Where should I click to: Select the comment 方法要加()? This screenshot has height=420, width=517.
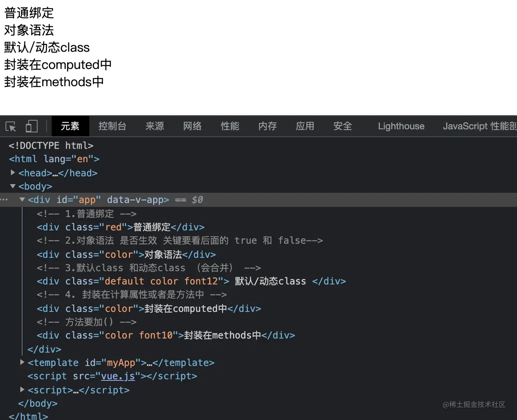[x=87, y=322]
